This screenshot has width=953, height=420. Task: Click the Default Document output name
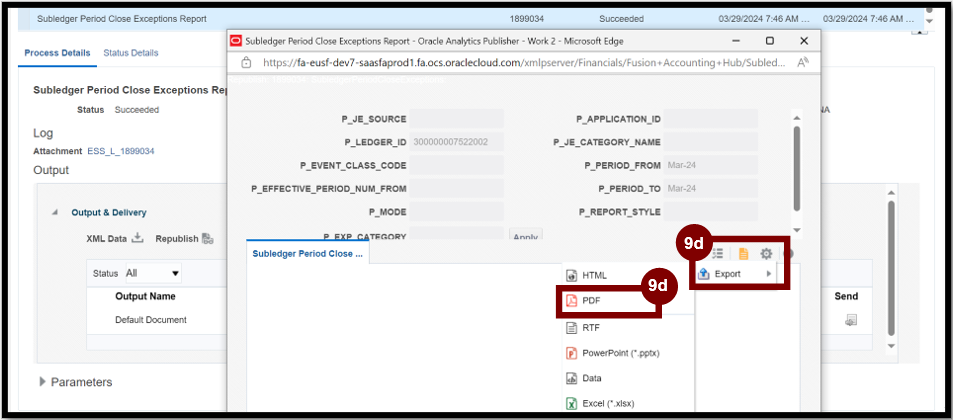point(151,320)
